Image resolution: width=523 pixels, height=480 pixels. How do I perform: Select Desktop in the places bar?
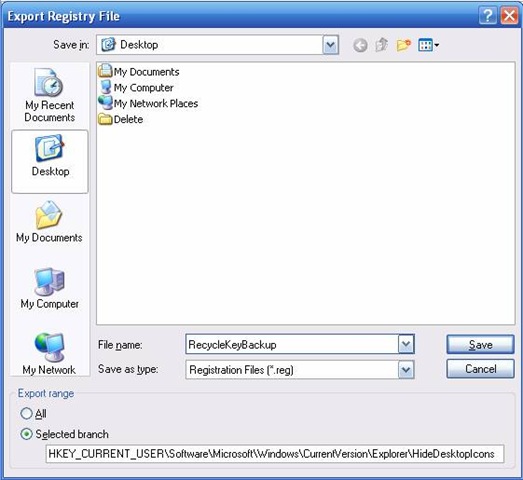coord(50,161)
